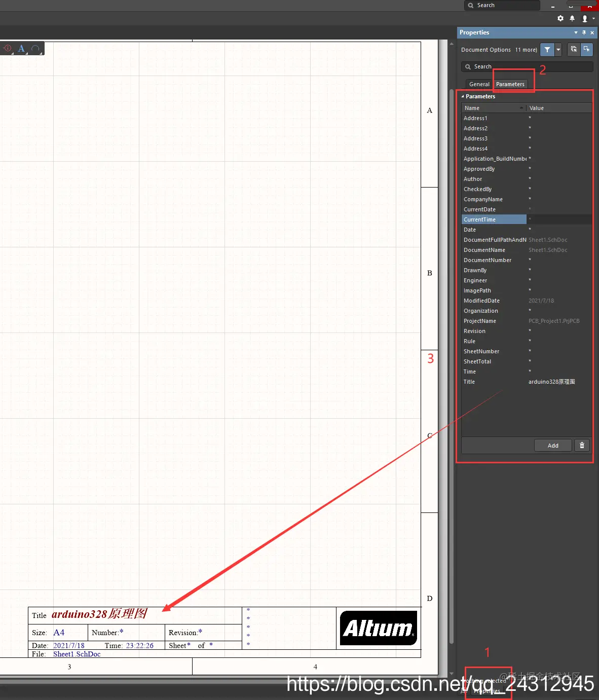This screenshot has height=700, width=599.
Task: Open the user account dropdown arrow
Action: [x=593, y=18]
